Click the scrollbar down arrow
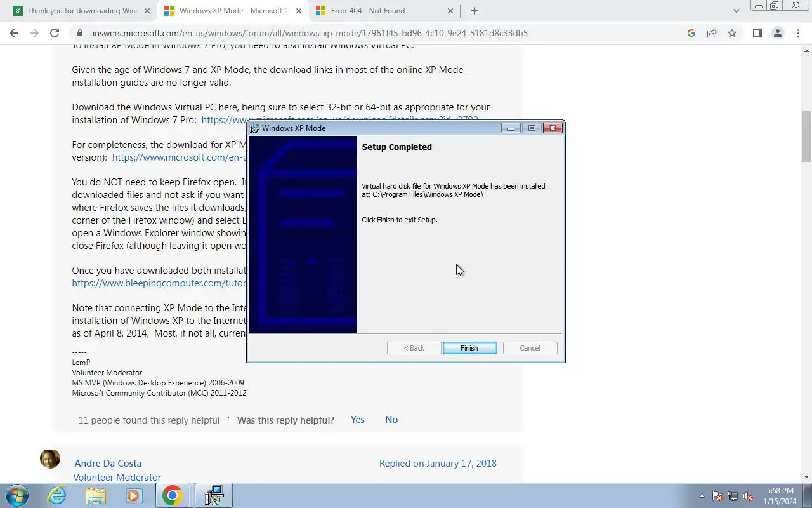 pos(807,477)
